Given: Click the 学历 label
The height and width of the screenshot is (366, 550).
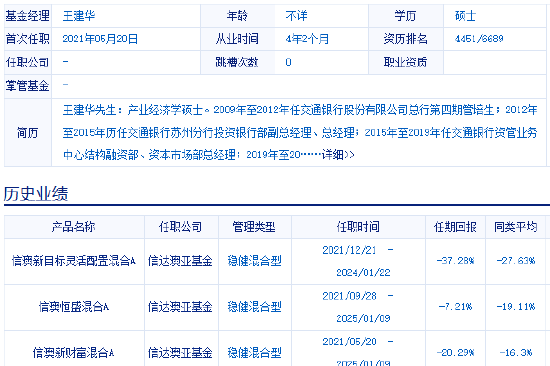Looking at the screenshot, I should click(405, 16).
